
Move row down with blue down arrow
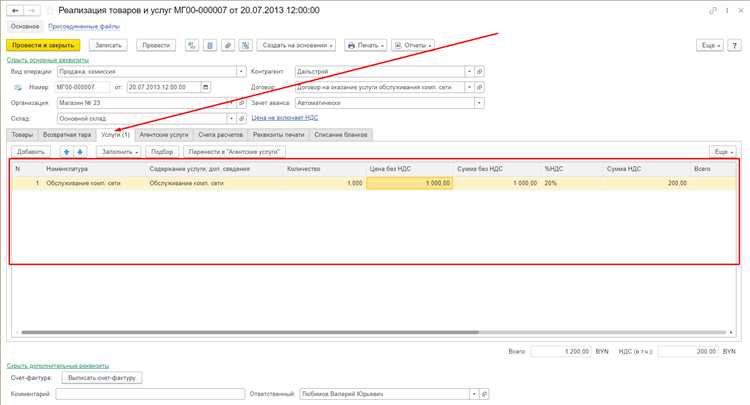(80, 151)
